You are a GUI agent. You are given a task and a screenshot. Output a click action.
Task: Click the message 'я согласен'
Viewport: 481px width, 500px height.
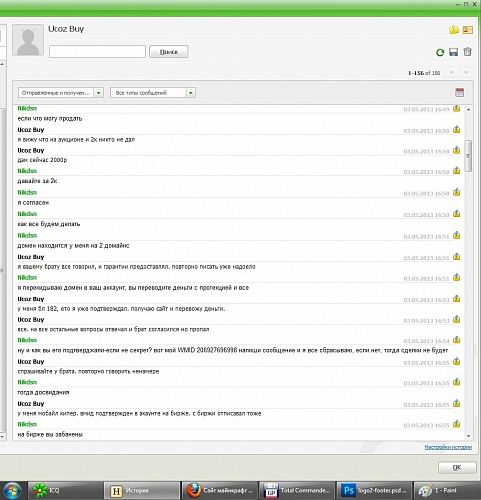point(33,203)
